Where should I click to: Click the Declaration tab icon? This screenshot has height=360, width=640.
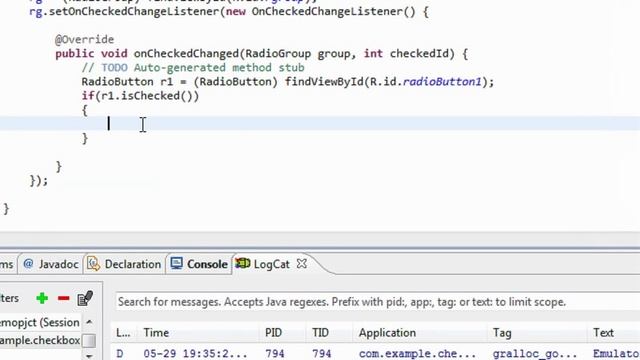[93, 264]
